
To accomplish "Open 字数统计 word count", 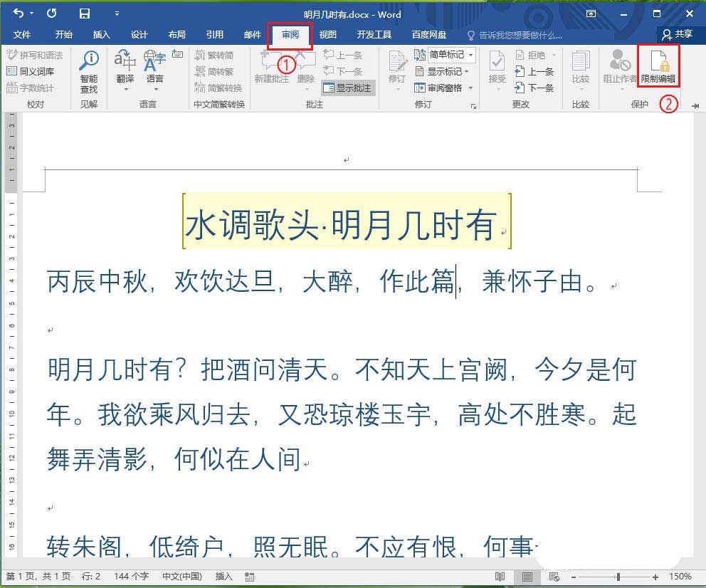I will tap(31, 88).
